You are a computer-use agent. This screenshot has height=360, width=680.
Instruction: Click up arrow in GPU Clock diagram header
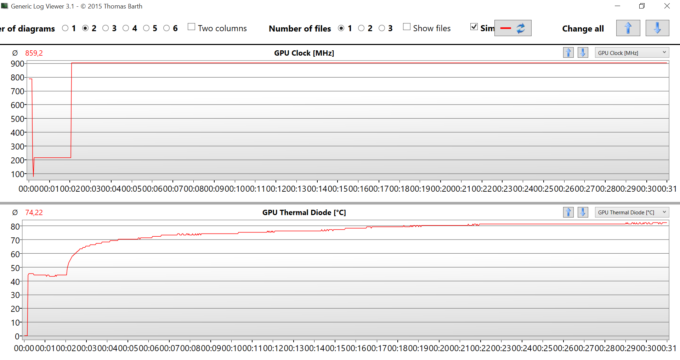(568, 53)
